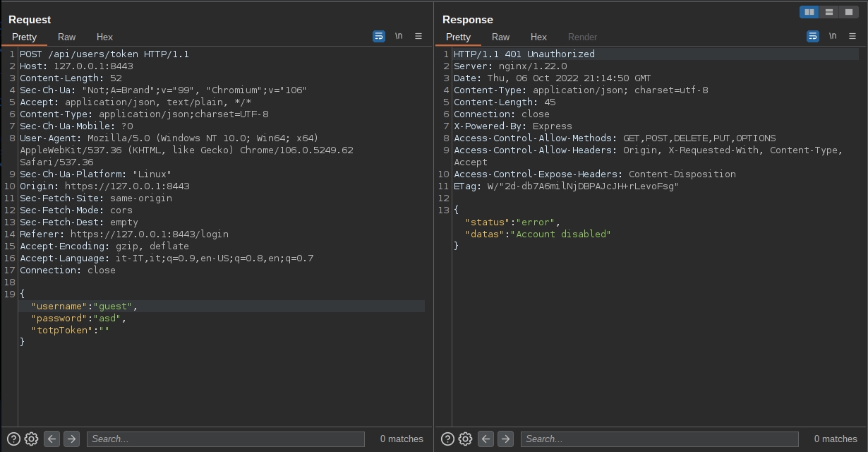Go to next match in Response search
The width and height of the screenshot is (868, 452).
(x=505, y=439)
